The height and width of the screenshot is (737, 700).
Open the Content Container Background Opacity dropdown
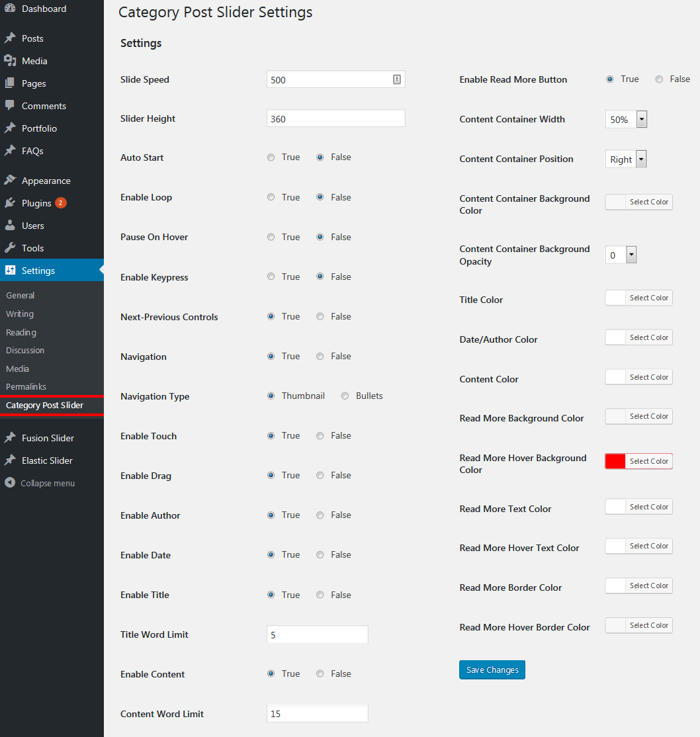pyautogui.click(x=621, y=255)
